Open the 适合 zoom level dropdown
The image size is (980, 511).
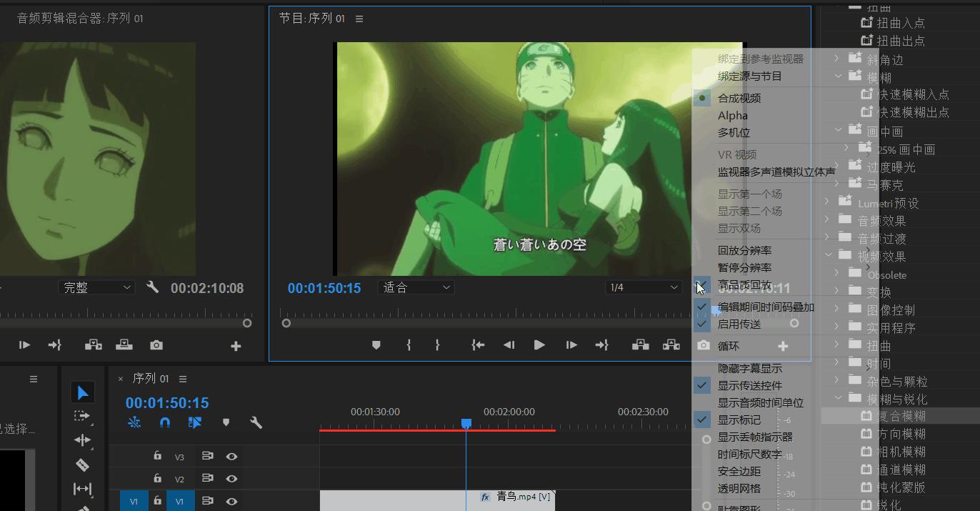[x=416, y=287]
